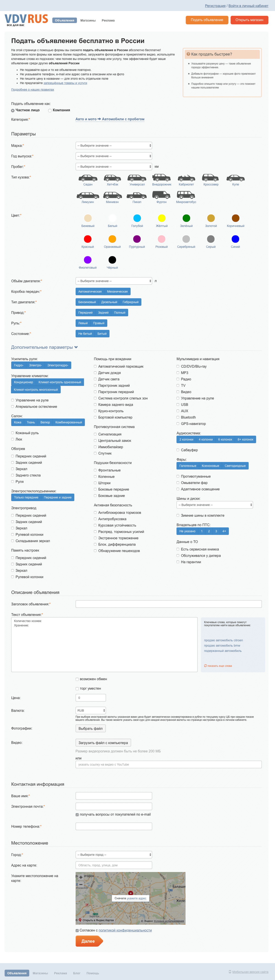Open the Марка dropdown
This screenshot has height=980, width=275.
pos(114,145)
